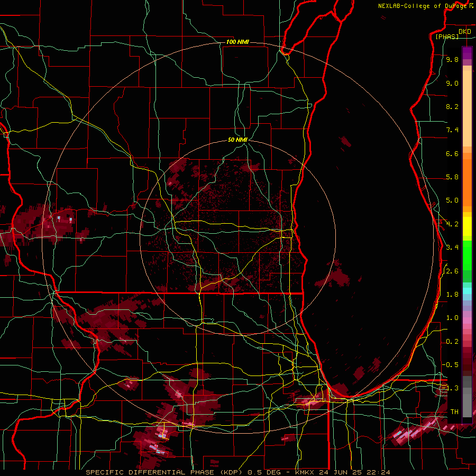
Task: Click the [PHAS] units label
Action: (x=447, y=37)
